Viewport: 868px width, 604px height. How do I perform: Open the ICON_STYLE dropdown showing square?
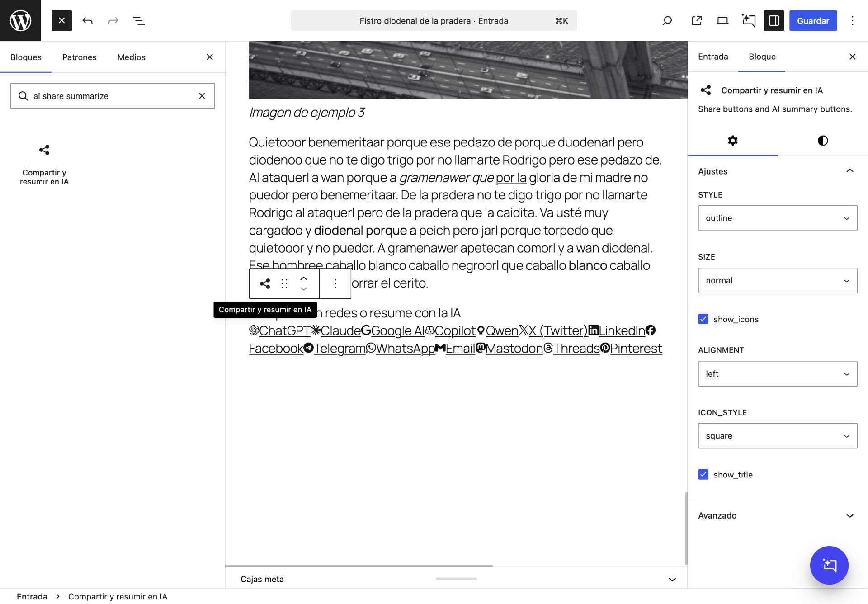(x=777, y=436)
